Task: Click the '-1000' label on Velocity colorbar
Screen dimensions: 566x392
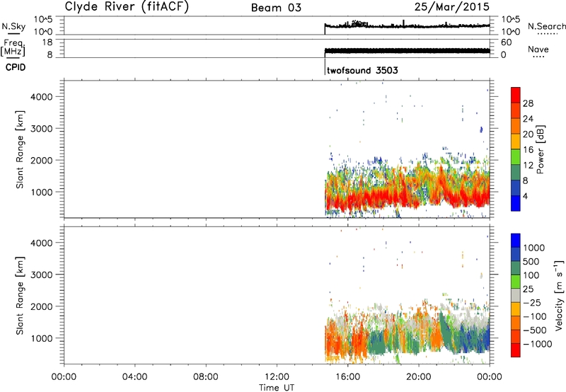Action: (538, 344)
